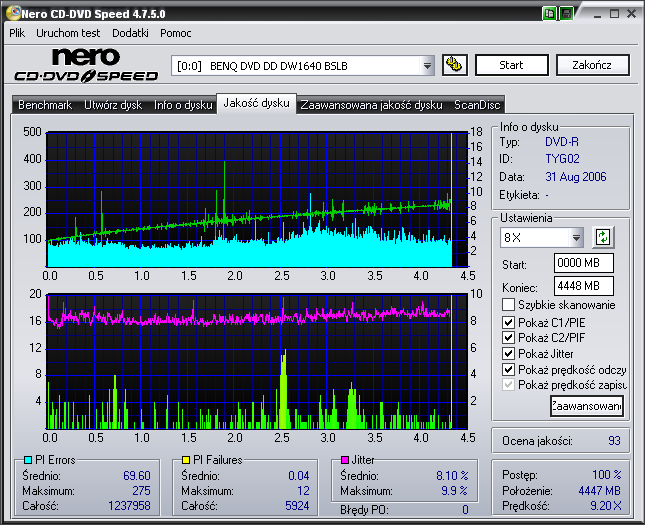Click the Postęp value 100 %

click(607, 475)
